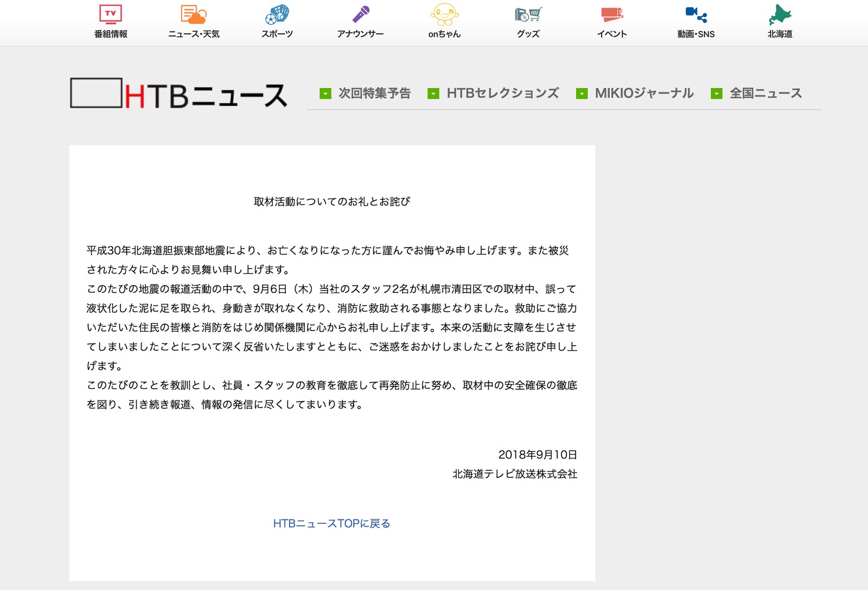Expand the green arrow beside 全国ニュース
Screen dimensions: 868x590
tap(717, 93)
